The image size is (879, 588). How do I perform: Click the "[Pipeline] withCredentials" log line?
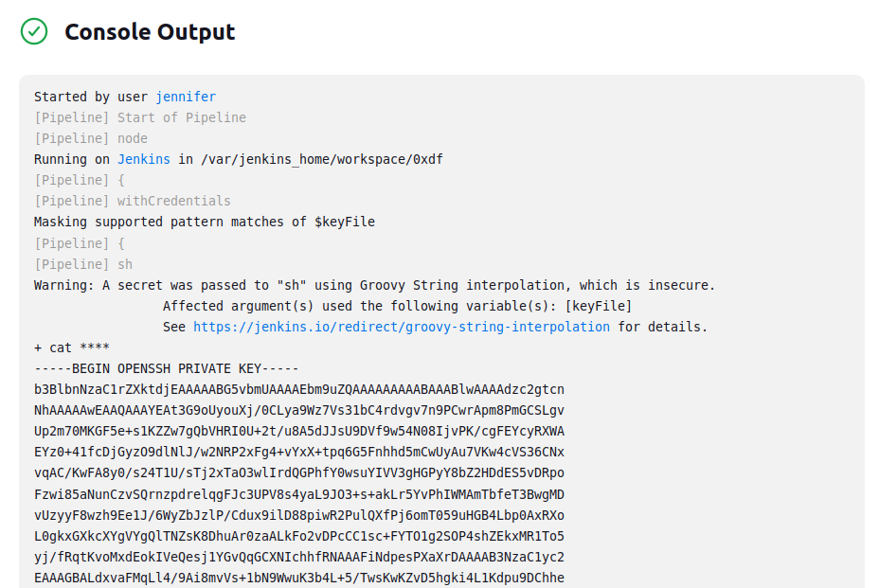[133, 201]
